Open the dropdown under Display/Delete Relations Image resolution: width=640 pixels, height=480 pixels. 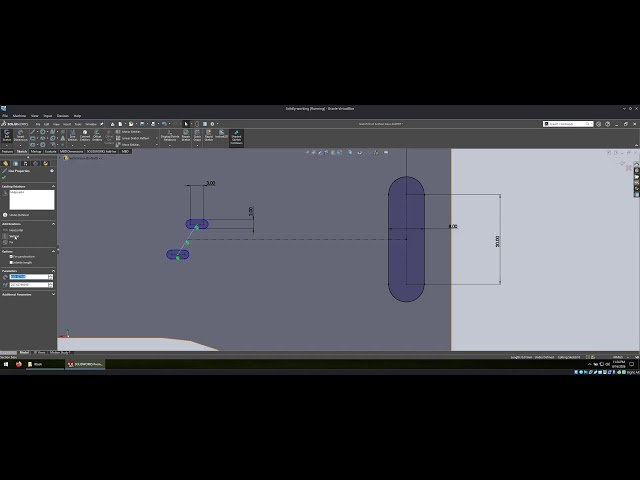click(x=170, y=145)
